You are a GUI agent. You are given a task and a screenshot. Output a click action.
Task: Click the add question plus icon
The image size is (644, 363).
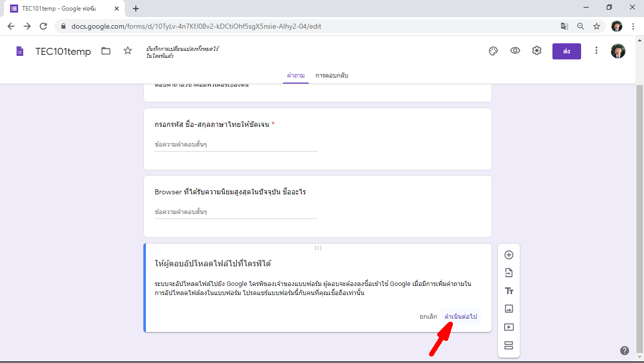[x=509, y=255]
